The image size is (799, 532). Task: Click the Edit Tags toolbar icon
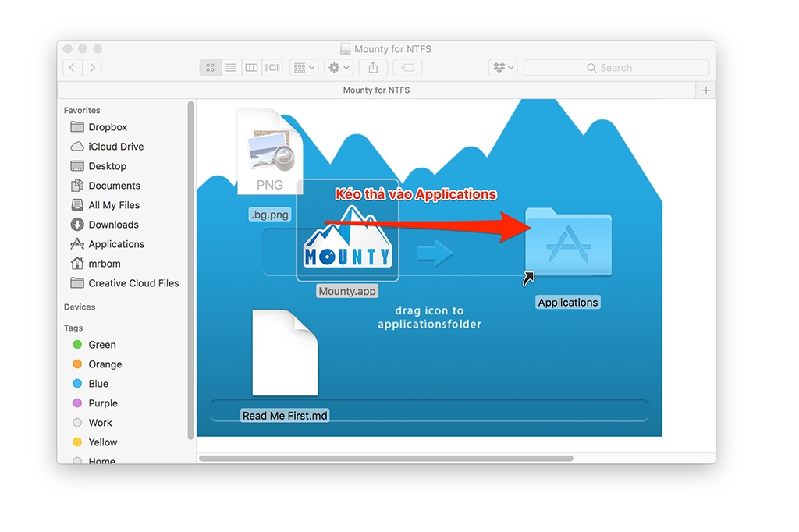(407, 67)
